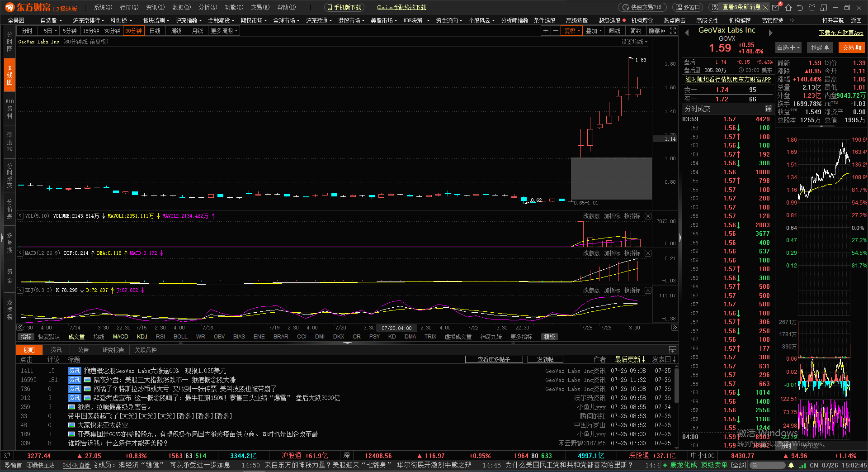868x472 pixels.
Task: Dismiss the new messages notification
Action: click(x=765, y=7)
